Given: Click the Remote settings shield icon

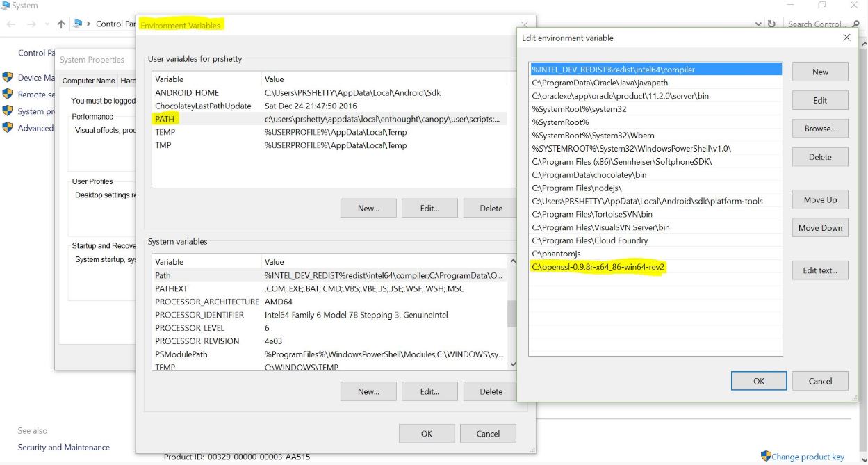Looking at the screenshot, I should tap(8, 94).
